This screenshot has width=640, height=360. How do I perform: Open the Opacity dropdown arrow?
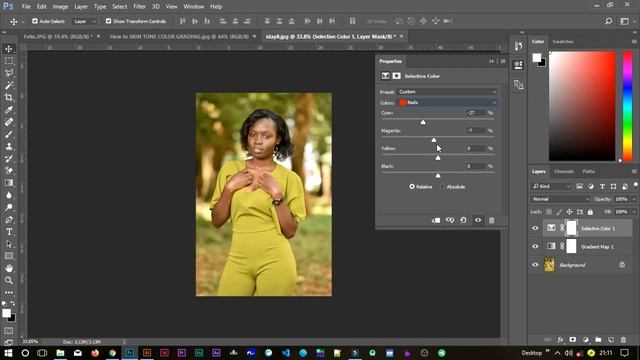(x=633, y=199)
